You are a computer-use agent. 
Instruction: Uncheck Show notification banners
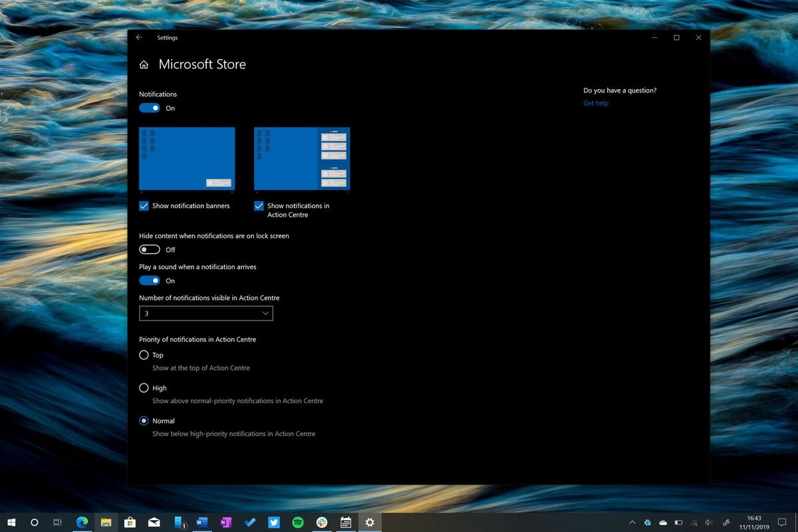click(144, 206)
